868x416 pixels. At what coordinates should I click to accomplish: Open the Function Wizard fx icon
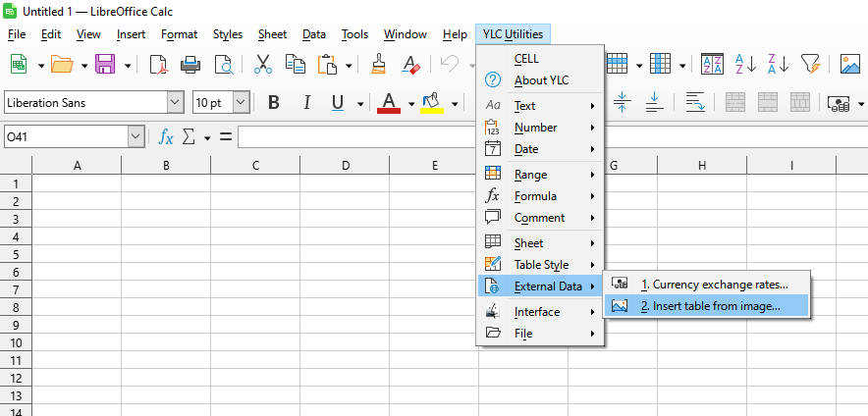pos(166,136)
